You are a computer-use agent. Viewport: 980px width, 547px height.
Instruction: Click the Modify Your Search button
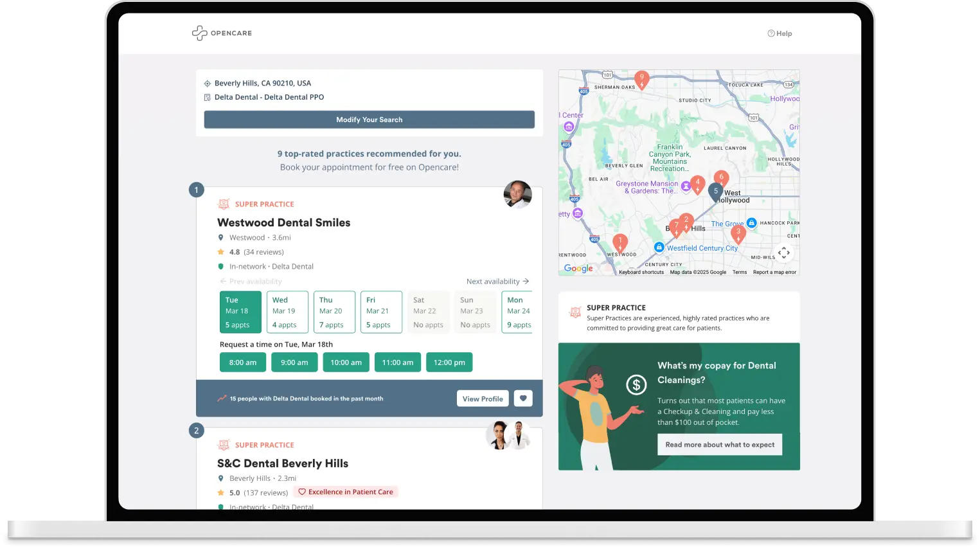tap(370, 120)
